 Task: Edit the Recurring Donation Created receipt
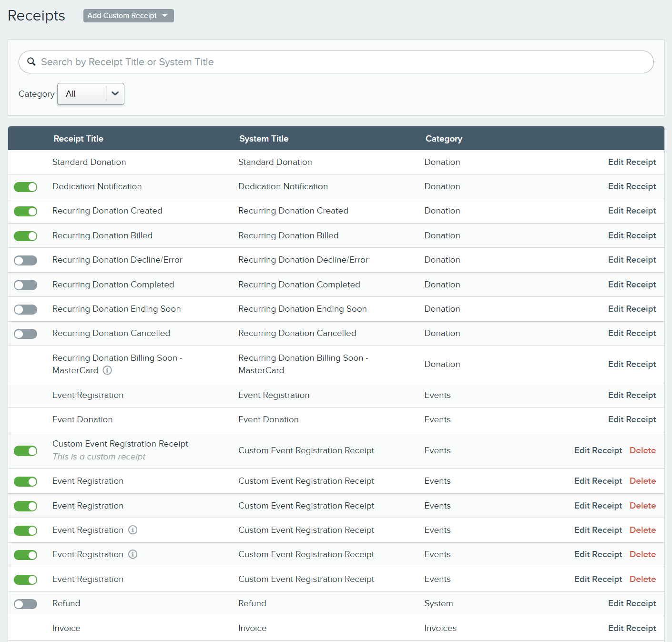pos(632,211)
